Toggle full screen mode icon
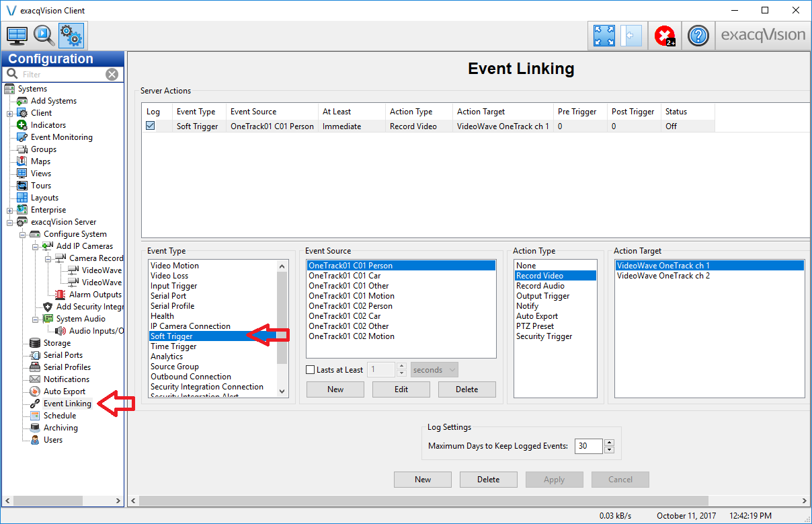Viewport: 812px width, 524px height. tap(604, 35)
